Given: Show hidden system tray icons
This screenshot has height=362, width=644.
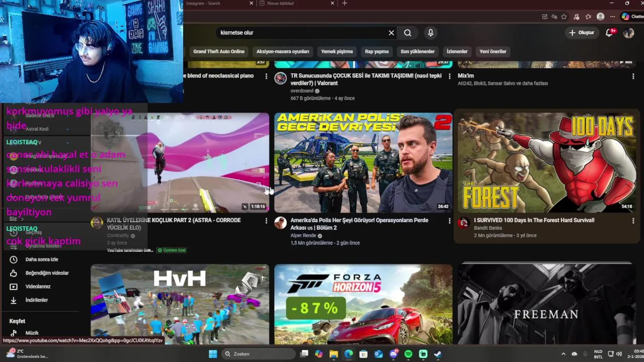Looking at the screenshot, I should [x=563, y=354].
